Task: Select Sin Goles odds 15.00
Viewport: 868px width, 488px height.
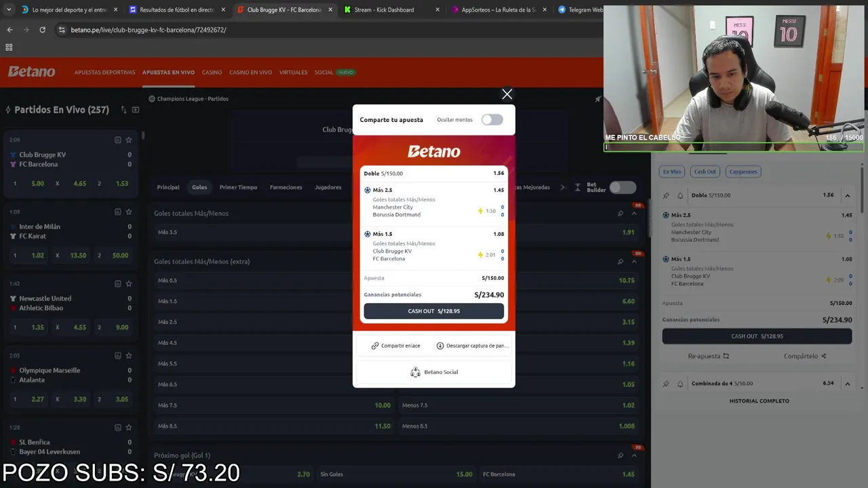Action: 397,474
